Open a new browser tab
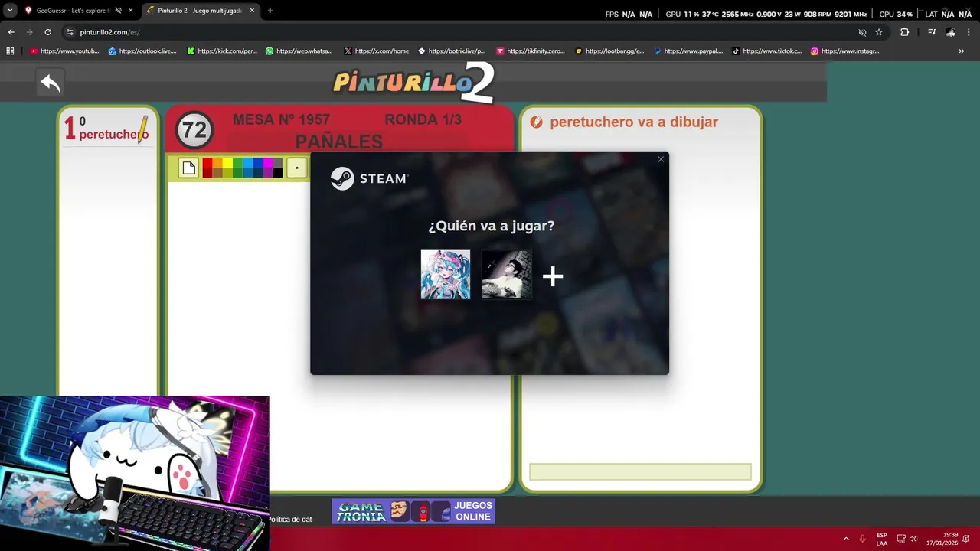 tap(270, 11)
